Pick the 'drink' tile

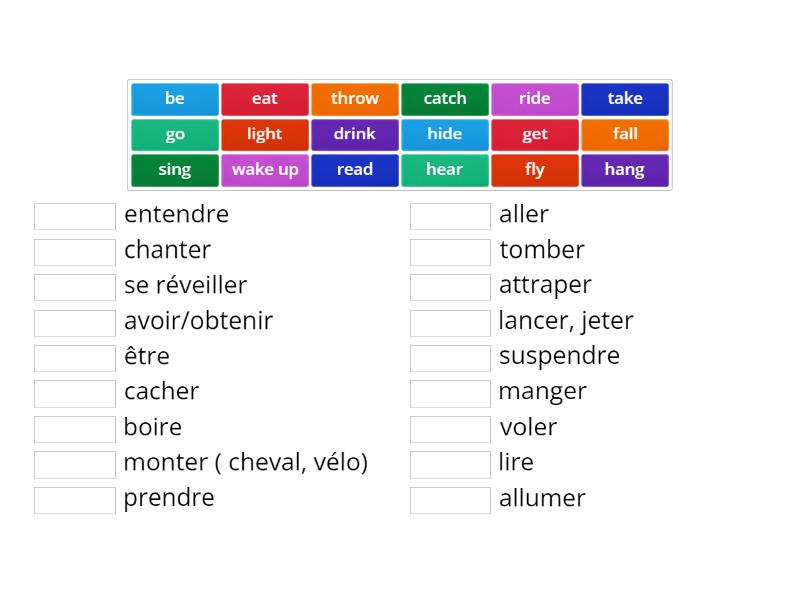tap(354, 134)
